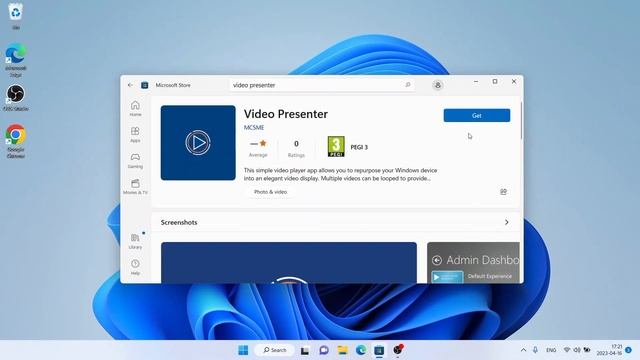Click the battery tray icon
This screenshot has height=360, width=640.
(587, 350)
